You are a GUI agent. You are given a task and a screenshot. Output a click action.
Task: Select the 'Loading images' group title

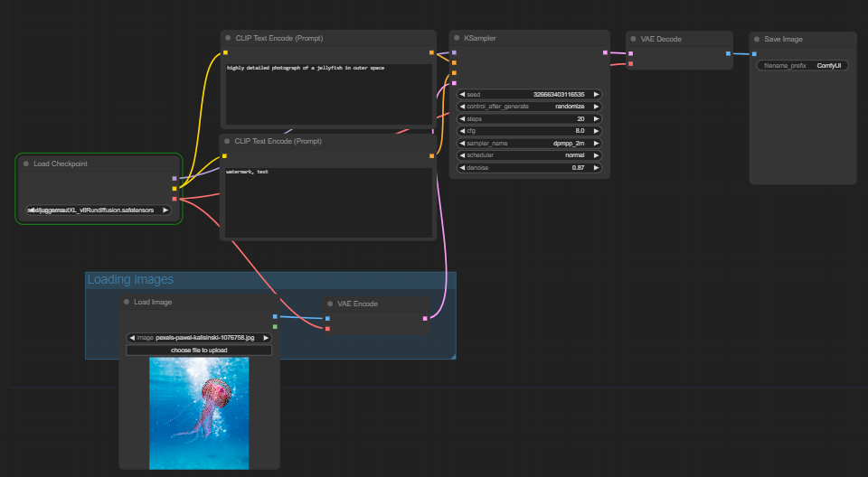(x=130, y=279)
